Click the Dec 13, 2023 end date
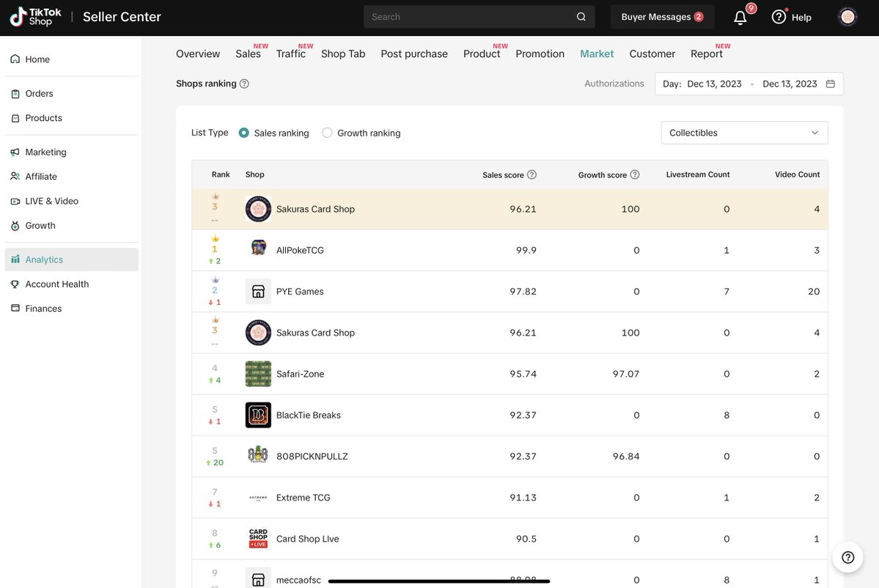The image size is (879, 588). (790, 84)
